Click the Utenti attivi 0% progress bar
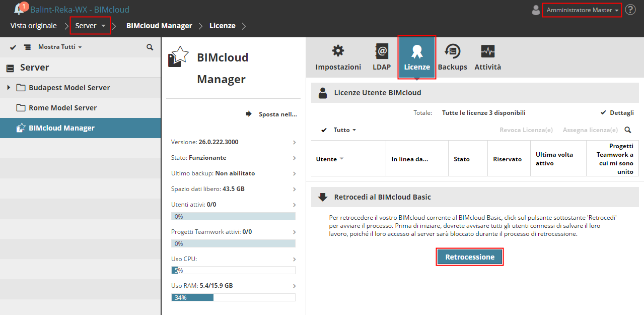This screenshot has height=315, width=644. pos(233,216)
